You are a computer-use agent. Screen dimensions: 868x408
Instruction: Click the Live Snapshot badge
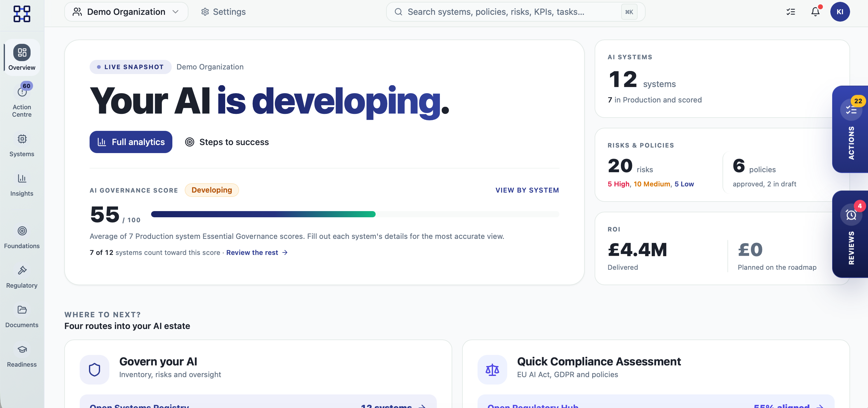pos(130,67)
